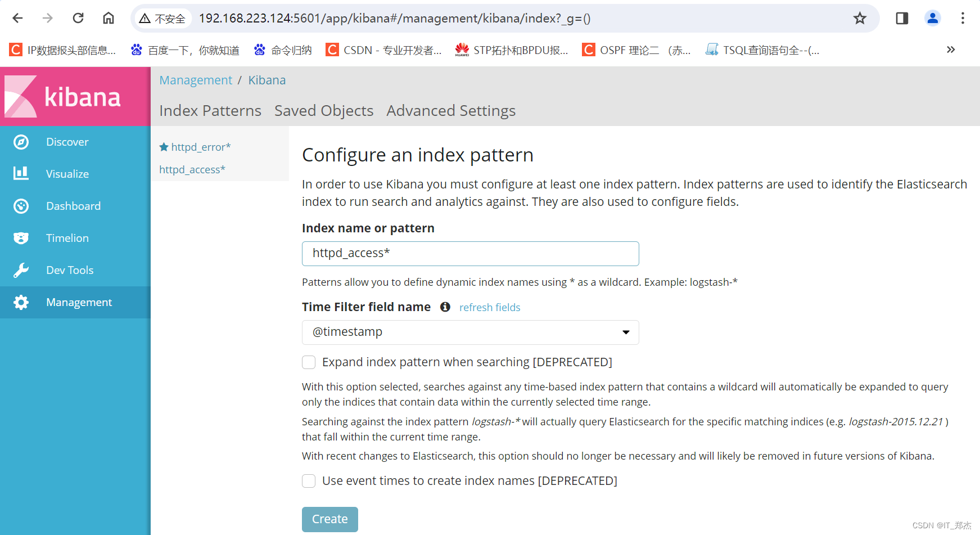Open the 命令归纳 bookmark
This screenshot has width=980, height=535.
point(283,50)
